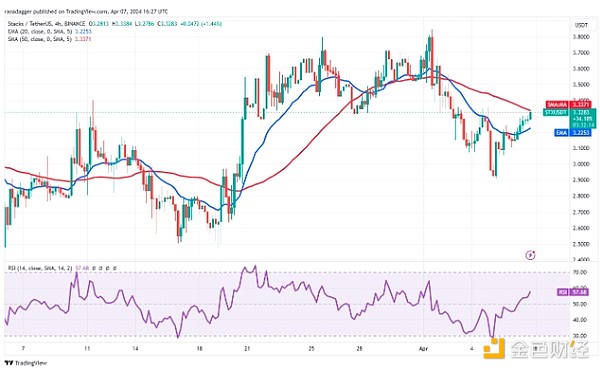
Task: Click the 3.8000 level on the price scale
Action: tap(580, 37)
